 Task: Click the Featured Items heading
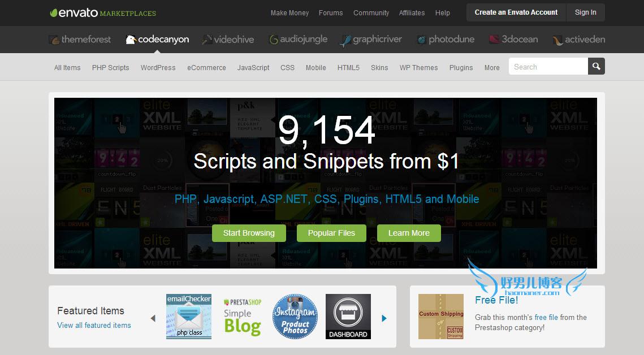click(91, 311)
